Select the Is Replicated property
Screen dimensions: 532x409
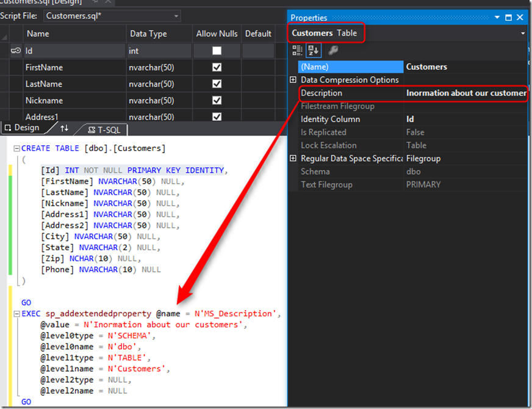(350, 132)
